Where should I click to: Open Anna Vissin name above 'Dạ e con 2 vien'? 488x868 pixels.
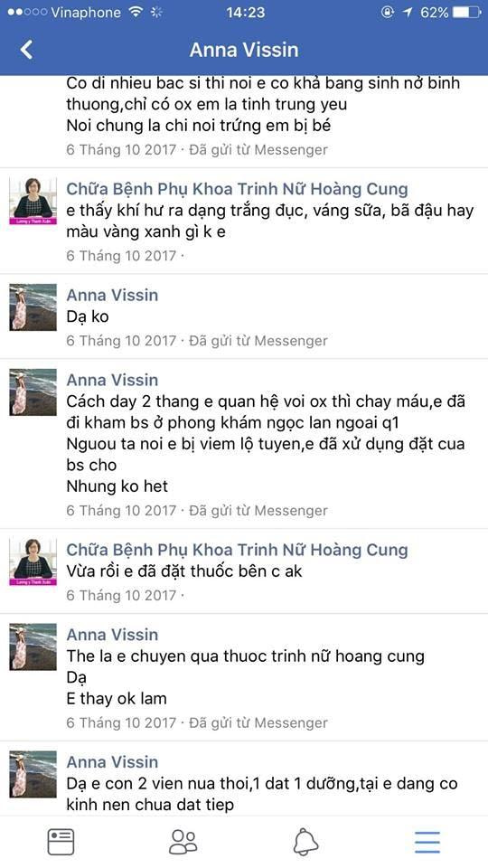pyautogui.click(x=112, y=761)
